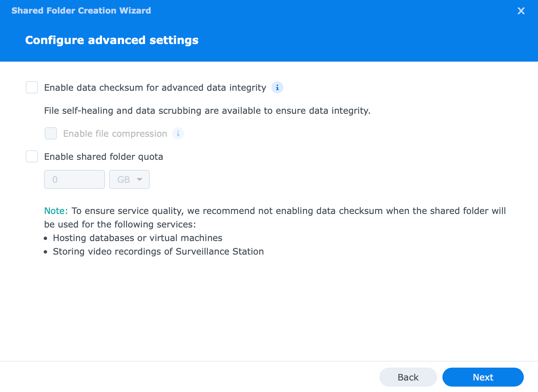Click the greyed file compression checkbox
Viewport: 538px width, 392px height.
point(51,133)
